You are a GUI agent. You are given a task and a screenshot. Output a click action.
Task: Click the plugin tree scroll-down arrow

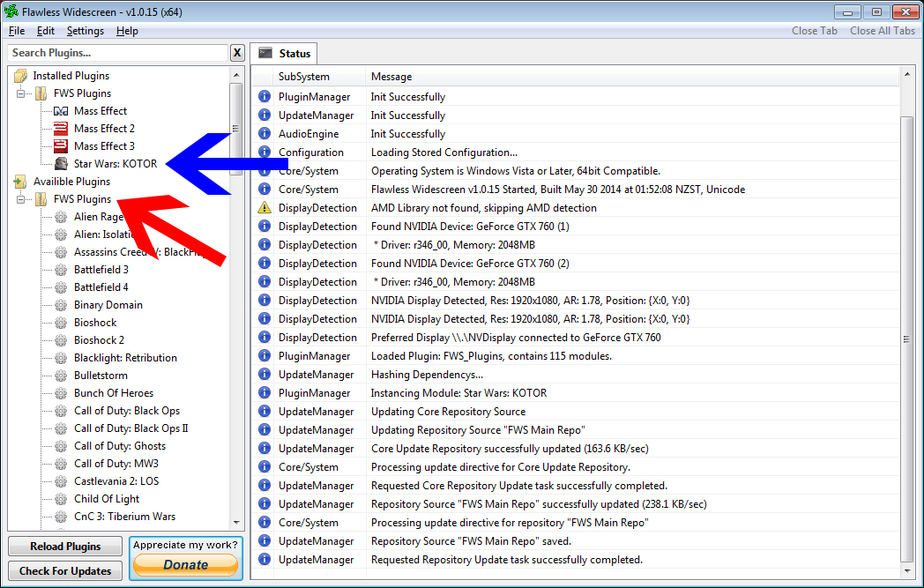[x=236, y=522]
